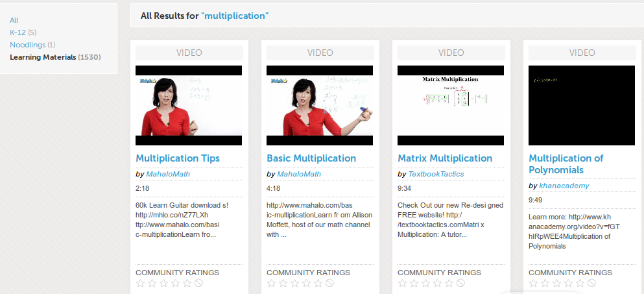Viewport: 644px width, 294px height.
Task: Open the Multiplication Tips video thumbnail
Action: pyautogui.click(x=189, y=105)
